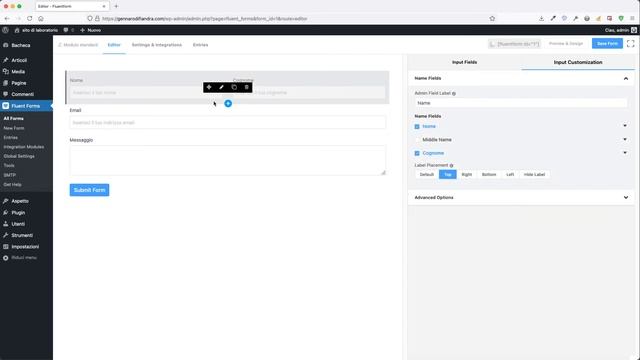Screen dimensions: 640x360
Task: Click the Email input field in the form
Action: 227,122
